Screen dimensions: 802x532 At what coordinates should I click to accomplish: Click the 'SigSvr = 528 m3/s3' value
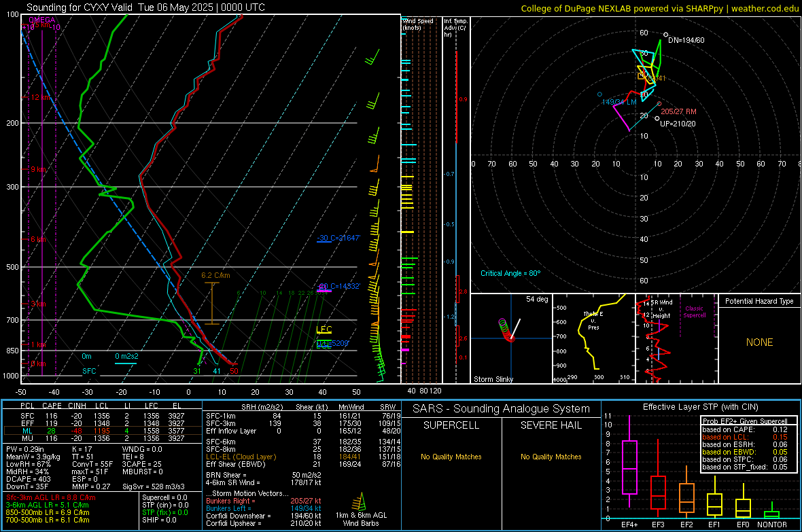click(x=154, y=486)
